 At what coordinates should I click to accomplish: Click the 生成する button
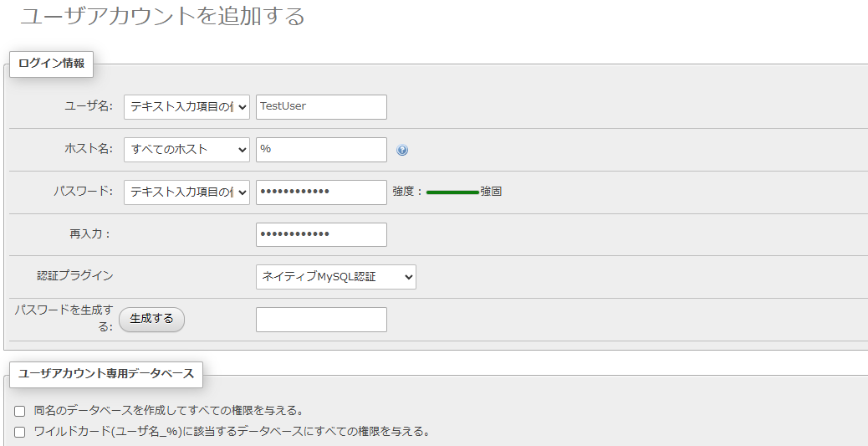[151, 319]
